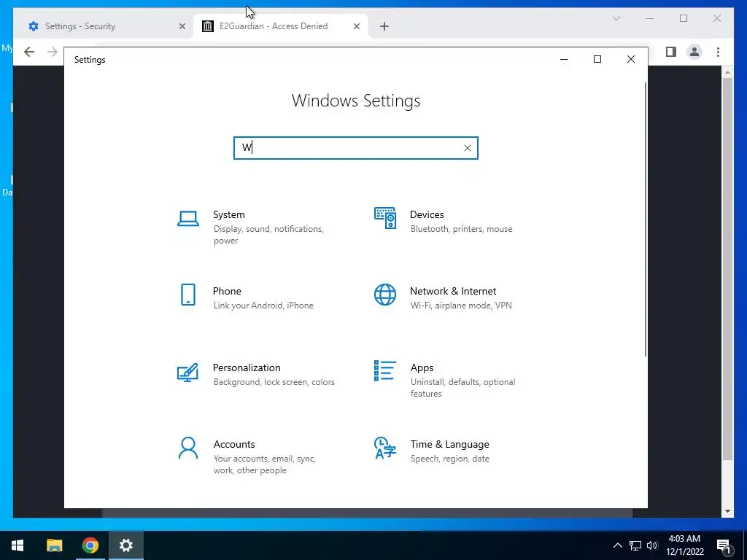The image size is (747, 560).
Task: Open Chrome's three-dot menu
Action: pyautogui.click(x=718, y=52)
